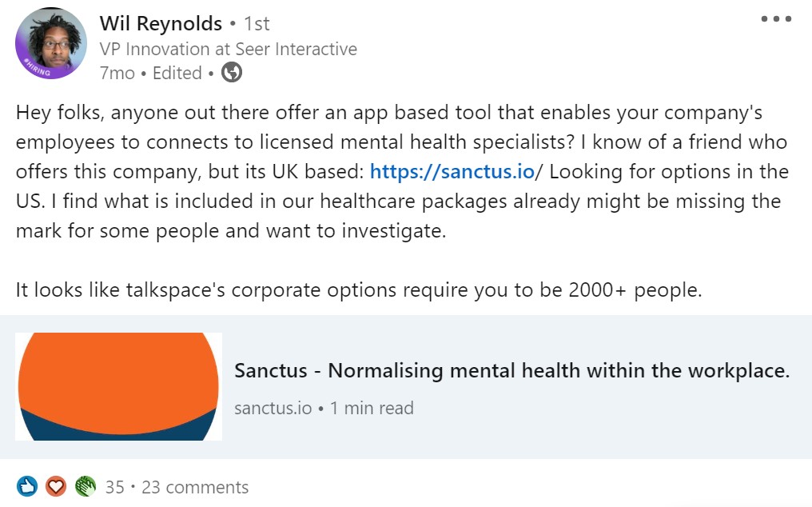
Task: Open the three-dot post options menu
Action: point(775,19)
